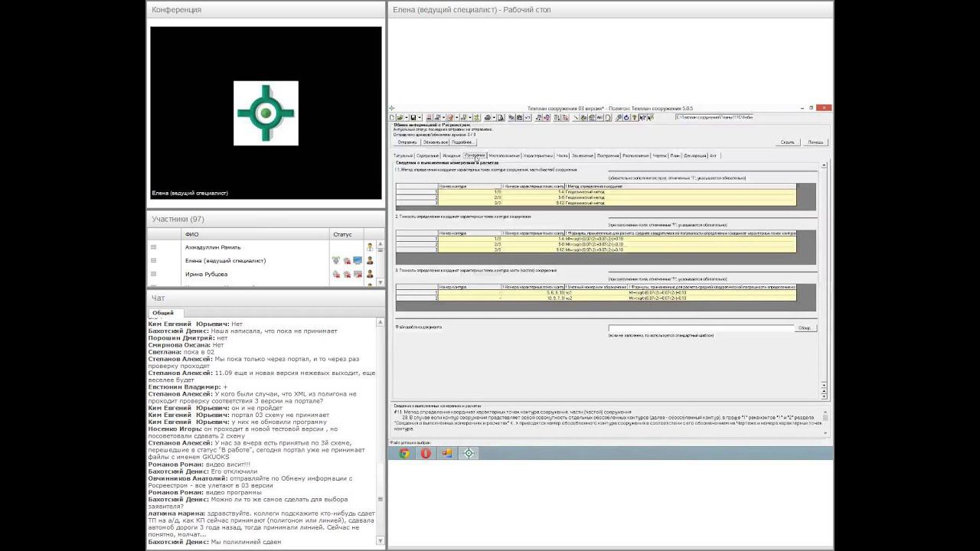Switch to the Характеристики tab
This screenshot has height=551, width=980.
(538, 155)
